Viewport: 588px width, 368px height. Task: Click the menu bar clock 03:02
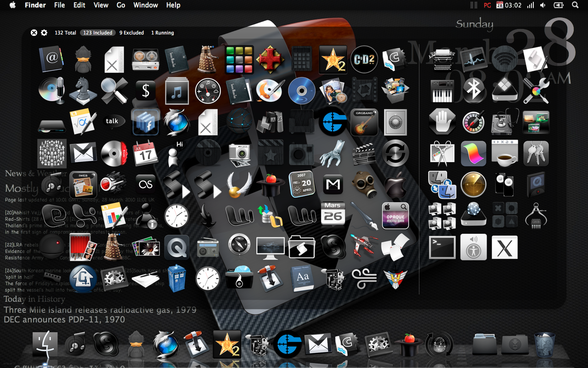click(x=513, y=5)
